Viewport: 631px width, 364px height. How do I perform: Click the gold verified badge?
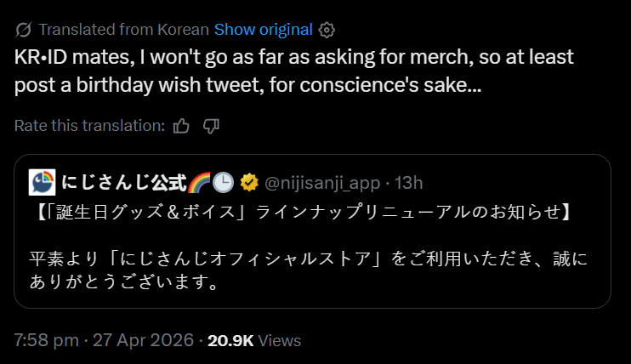coord(249,182)
